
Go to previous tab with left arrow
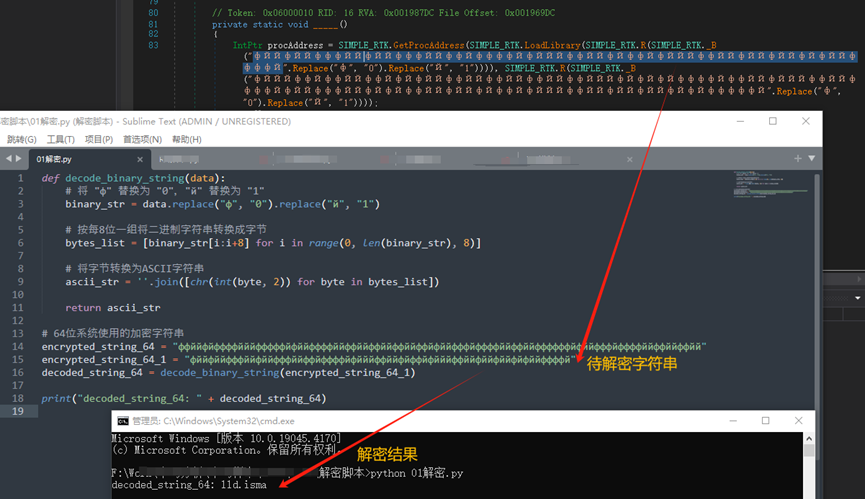coord(8,159)
